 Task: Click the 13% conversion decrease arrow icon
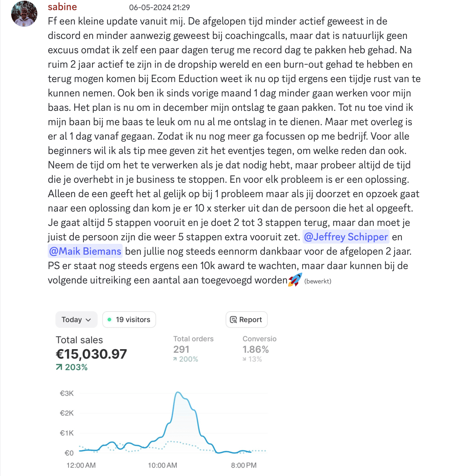click(x=244, y=359)
